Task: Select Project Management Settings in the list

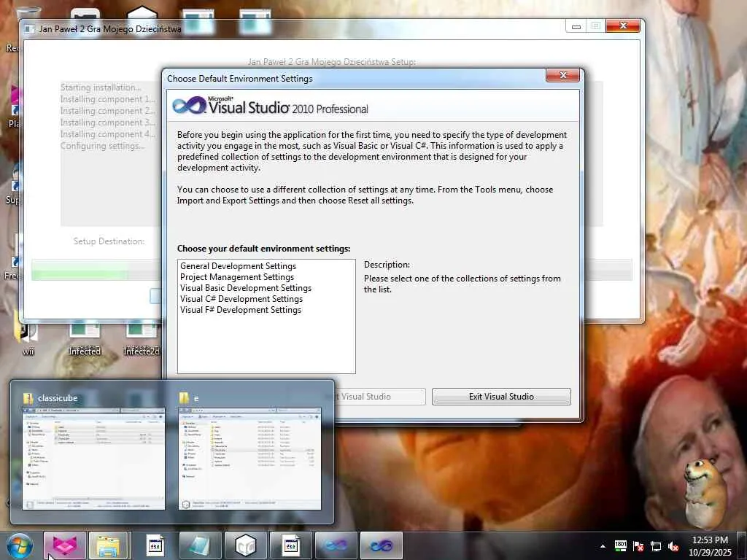Action: pyautogui.click(x=237, y=276)
